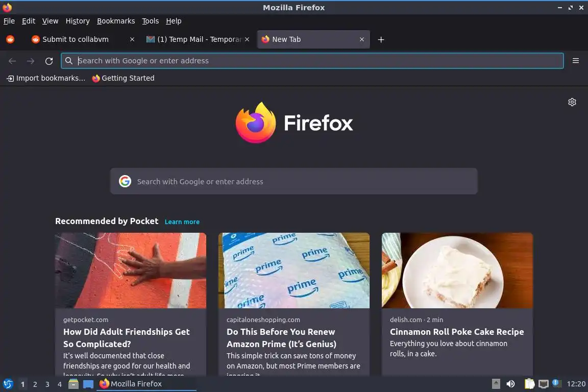Click the magnifier icon in address bar

tap(68, 61)
